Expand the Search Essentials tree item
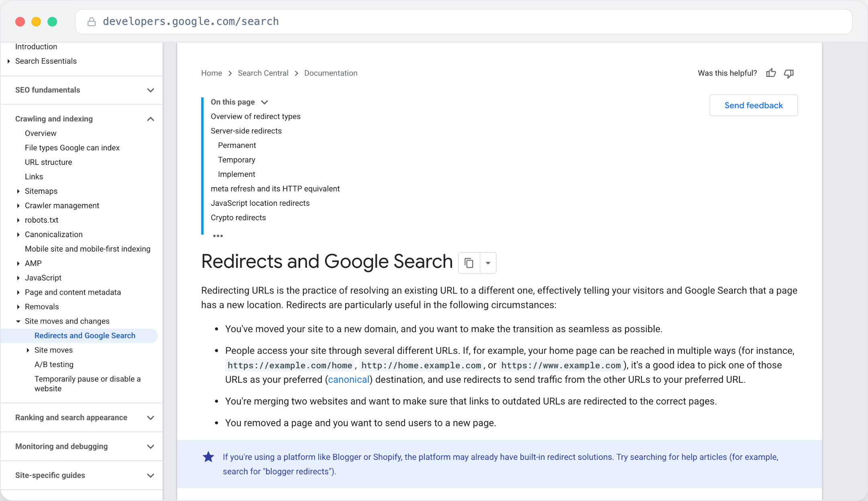The height and width of the screenshot is (501, 868). 8,61
